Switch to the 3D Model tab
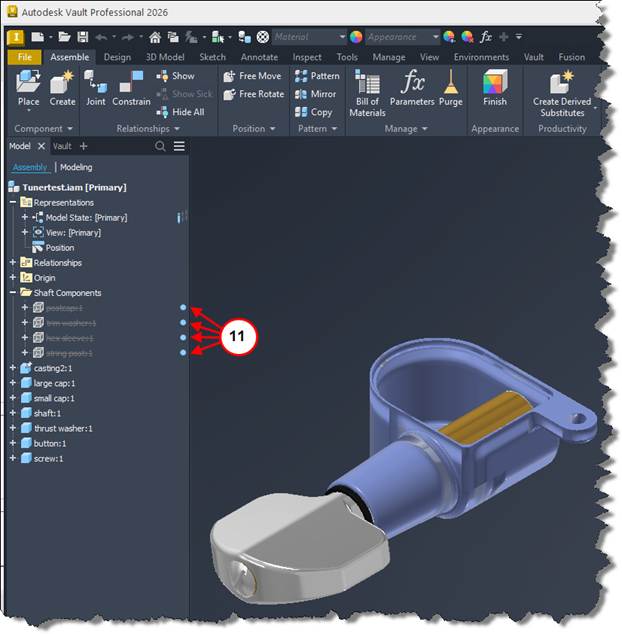 165,57
